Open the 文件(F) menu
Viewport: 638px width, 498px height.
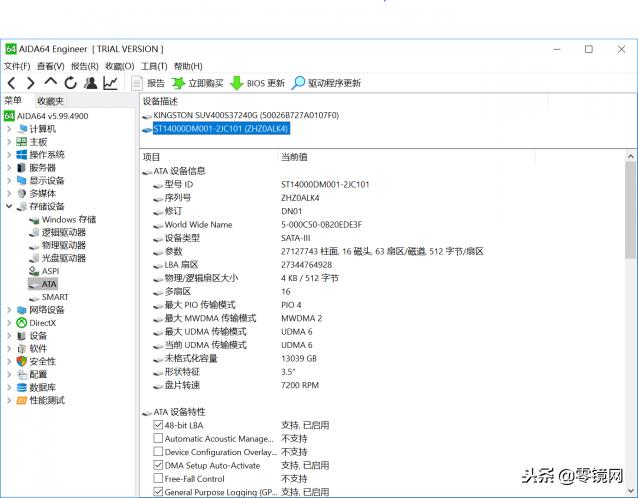click(17, 66)
